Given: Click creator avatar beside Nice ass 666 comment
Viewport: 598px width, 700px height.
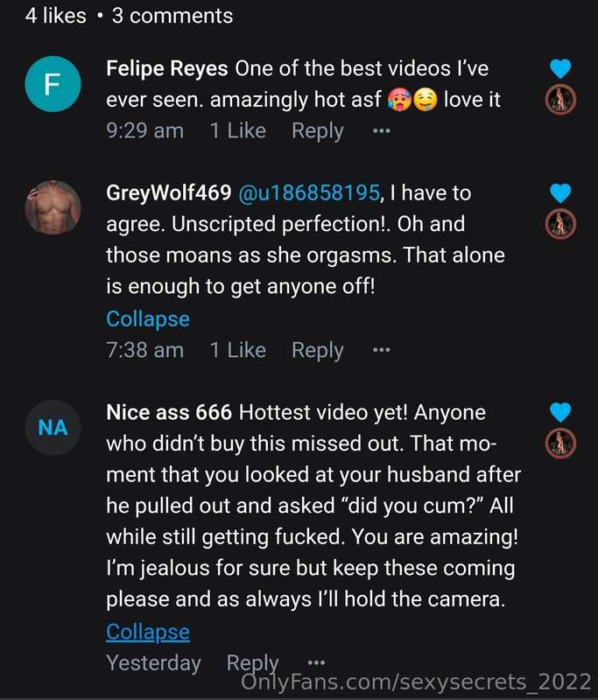Looking at the screenshot, I should click(x=560, y=444).
